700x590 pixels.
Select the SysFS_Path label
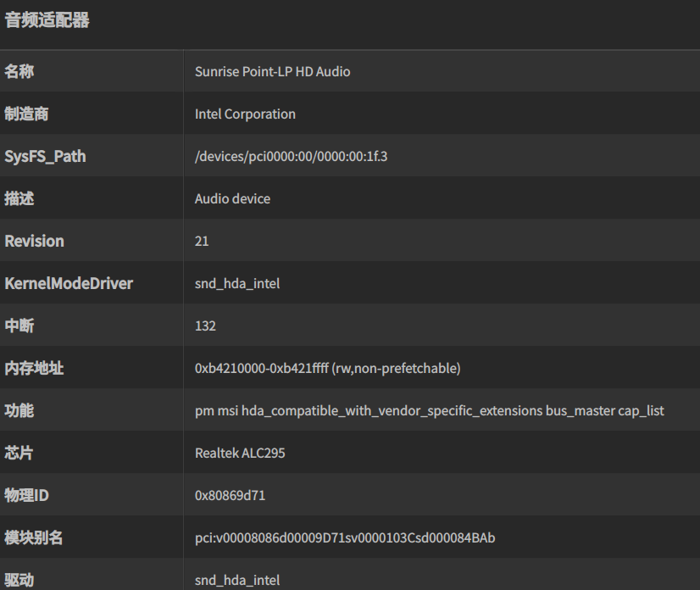[45, 156]
